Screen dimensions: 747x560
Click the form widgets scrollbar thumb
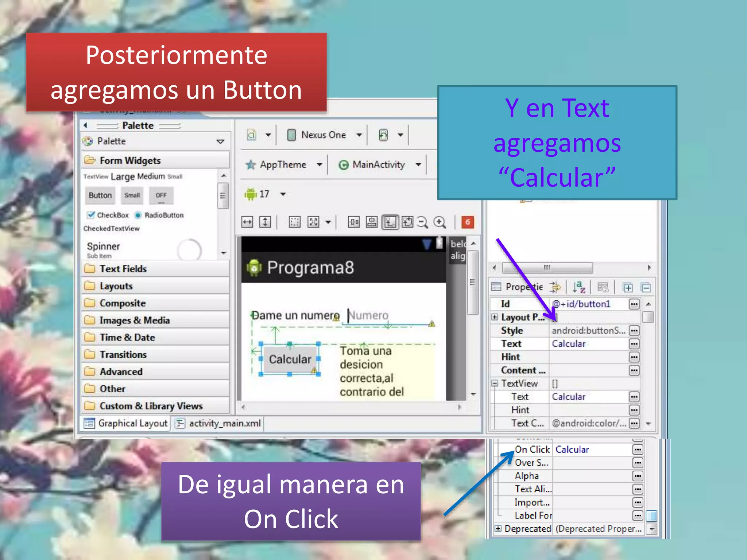(223, 196)
